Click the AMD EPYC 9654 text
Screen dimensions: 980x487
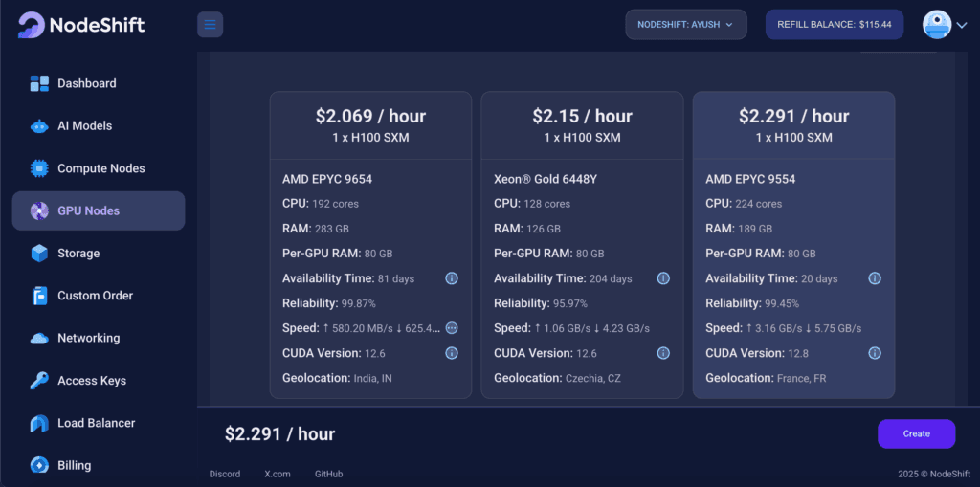click(327, 180)
